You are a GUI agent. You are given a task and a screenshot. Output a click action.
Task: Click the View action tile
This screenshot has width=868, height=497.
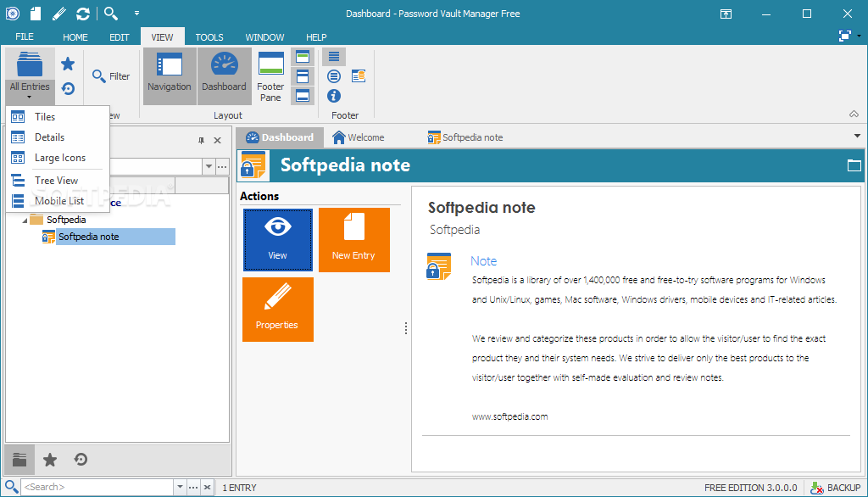click(x=278, y=240)
